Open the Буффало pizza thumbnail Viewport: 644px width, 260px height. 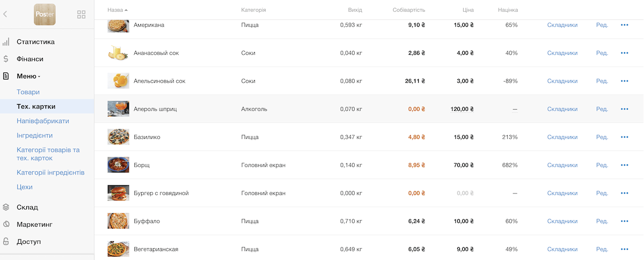tap(118, 221)
